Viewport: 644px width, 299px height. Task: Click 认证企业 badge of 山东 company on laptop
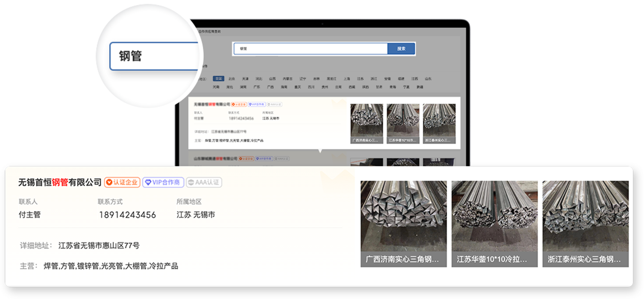pyautogui.click(x=246, y=159)
